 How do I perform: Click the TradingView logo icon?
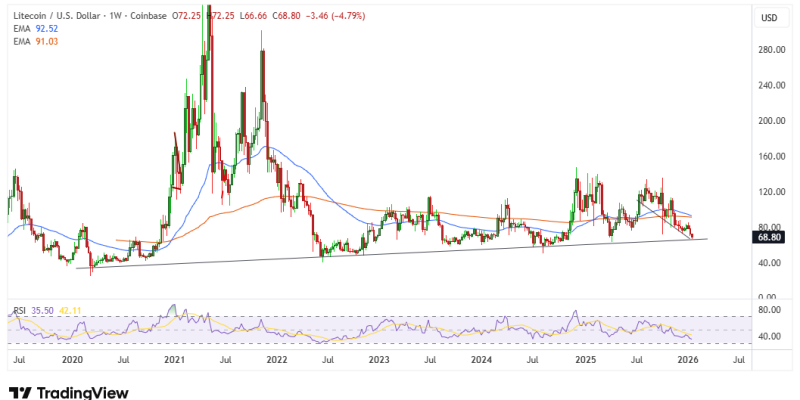click(19, 392)
